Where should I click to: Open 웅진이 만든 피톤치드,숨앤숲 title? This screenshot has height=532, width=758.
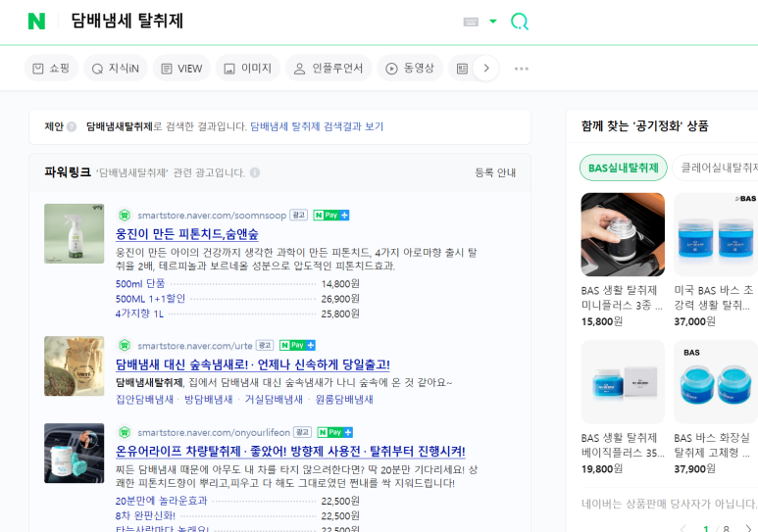coord(187,234)
